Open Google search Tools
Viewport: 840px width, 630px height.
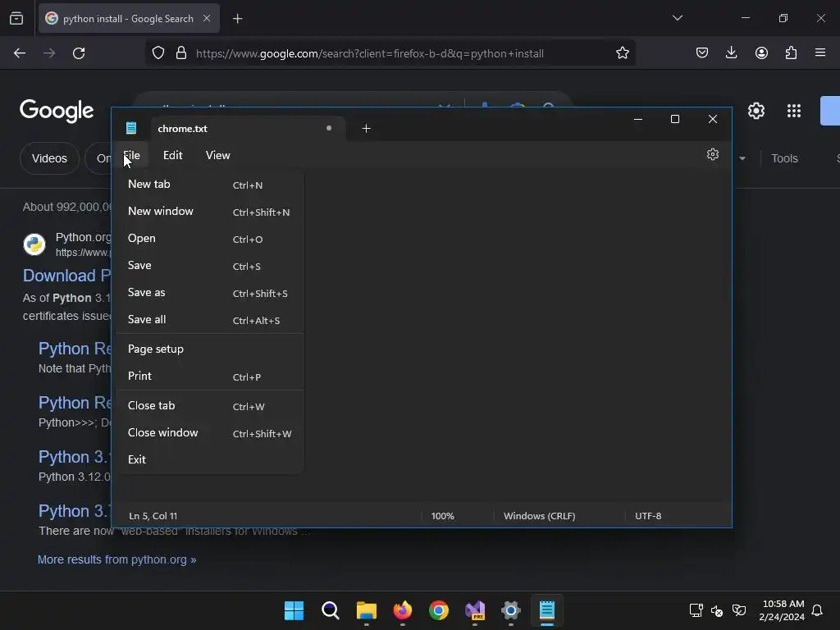click(784, 158)
